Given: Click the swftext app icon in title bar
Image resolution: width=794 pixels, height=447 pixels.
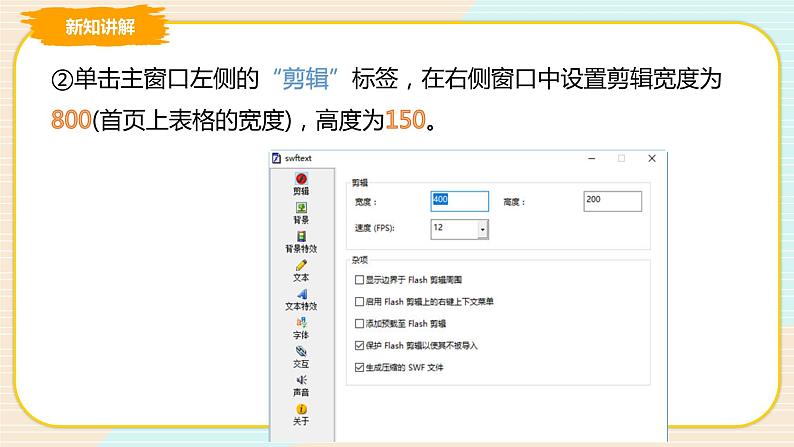Looking at the screenshot, I should click(276, 158).
